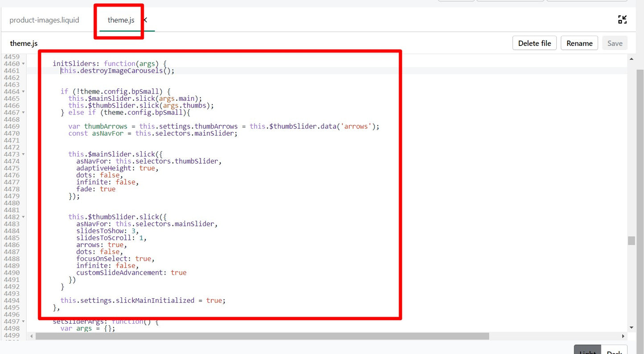644x354 pixels.
Task: Collapse the initSliders function at line 4460
Action: [x=23, y=64]
